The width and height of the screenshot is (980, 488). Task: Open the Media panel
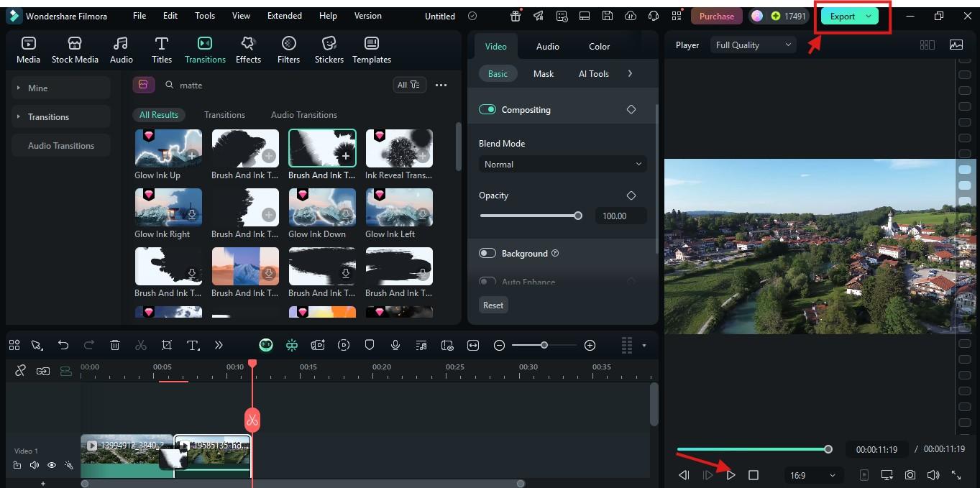[x=28, y=50]
